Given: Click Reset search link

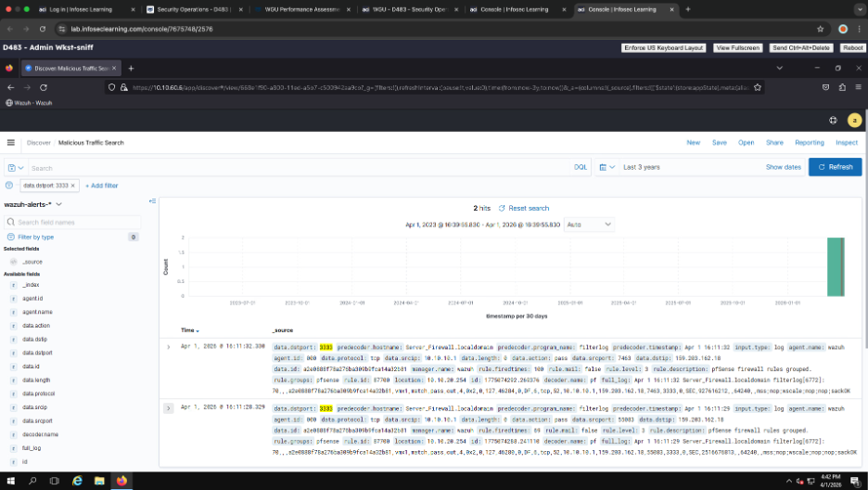Looking at the screenshot, I should (x=524, y=208).
